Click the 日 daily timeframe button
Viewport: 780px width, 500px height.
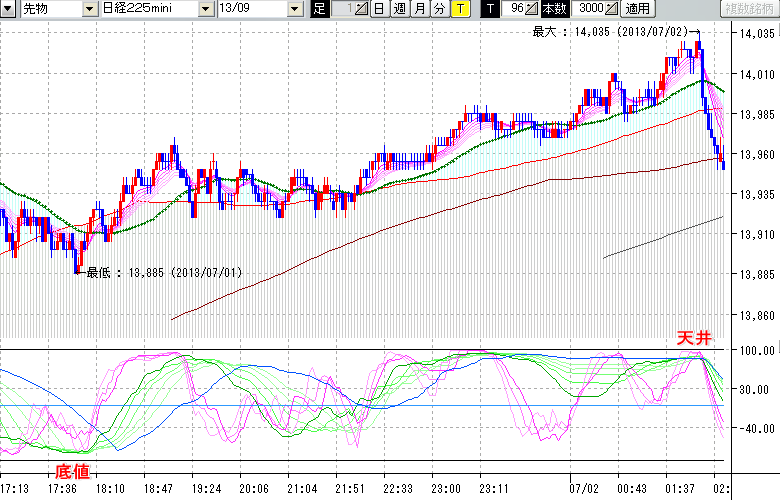[378, 9]
